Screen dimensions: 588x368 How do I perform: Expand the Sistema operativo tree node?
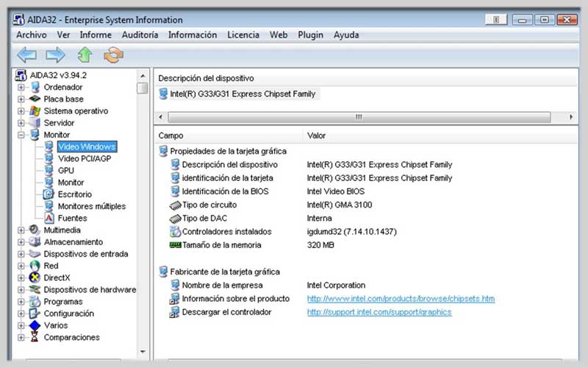coord(21,111)
